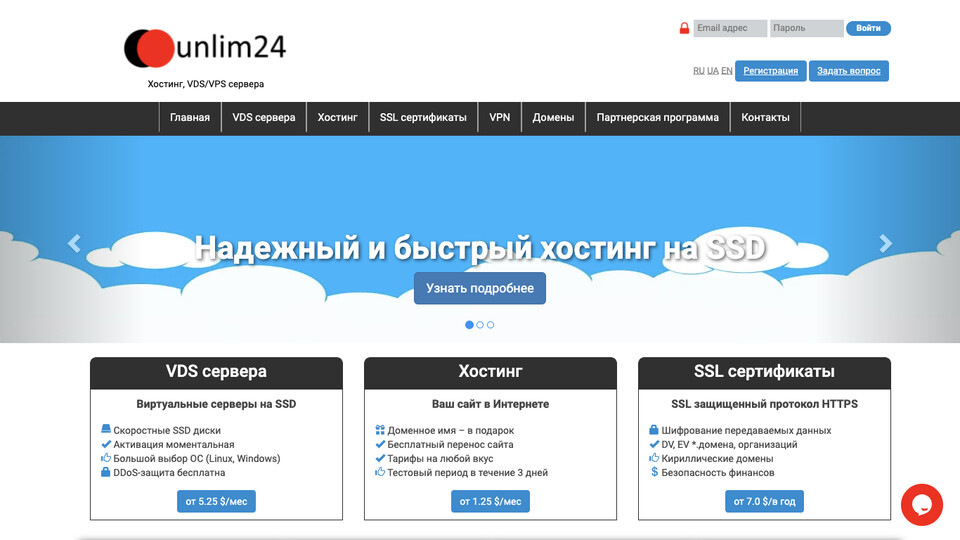This screenshot has height=540, width=960.
Task: Click checkmark icon beside Тарифы на любой вкус
Action: (380, 458)
